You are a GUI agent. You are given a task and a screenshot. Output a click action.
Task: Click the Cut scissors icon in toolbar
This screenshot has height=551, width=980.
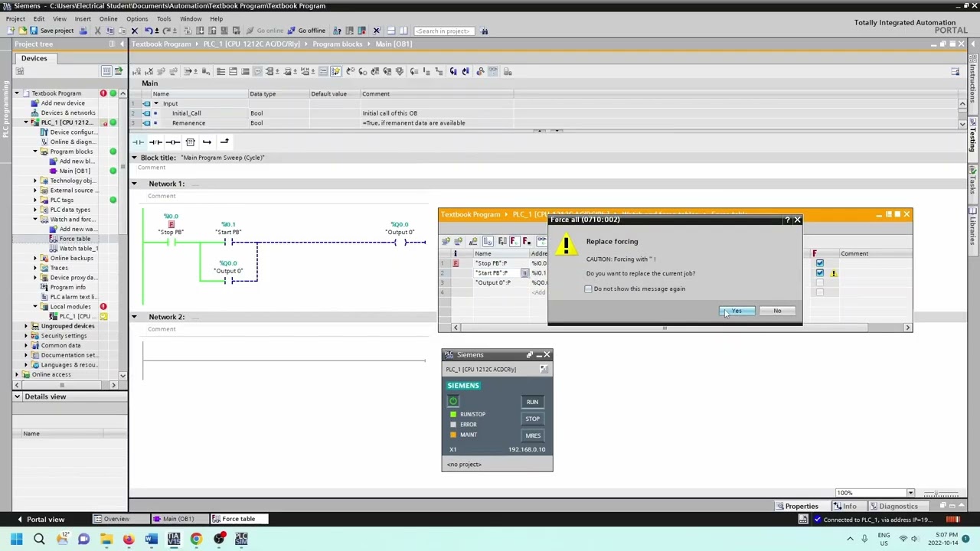98,31
